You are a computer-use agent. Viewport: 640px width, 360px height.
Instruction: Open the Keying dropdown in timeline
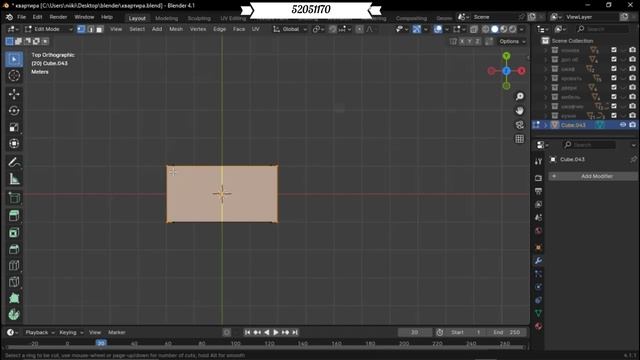(x=71, y=332)
